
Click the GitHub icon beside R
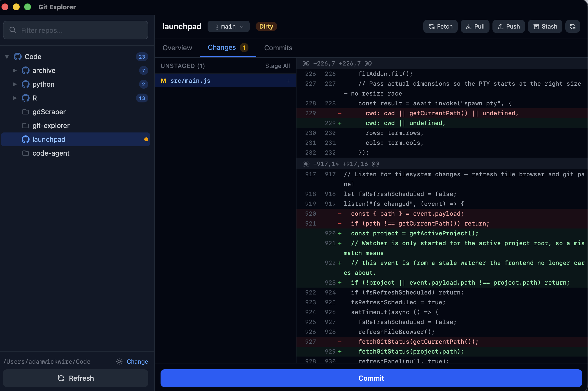[25, 98]
